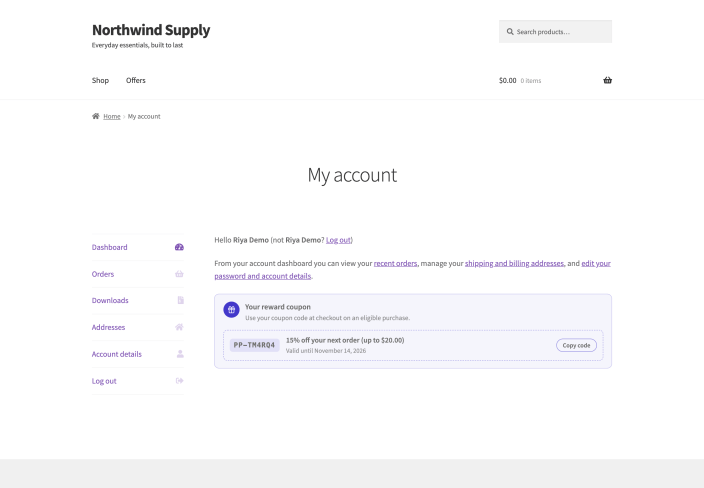The image size is (704, 488).
Task: Click the Dashboard gauge icon
Action: pos(179,247)
